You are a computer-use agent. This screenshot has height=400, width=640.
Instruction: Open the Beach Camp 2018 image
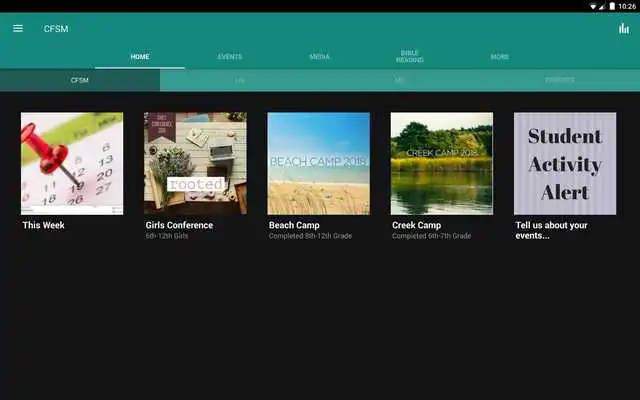[318, 163]
